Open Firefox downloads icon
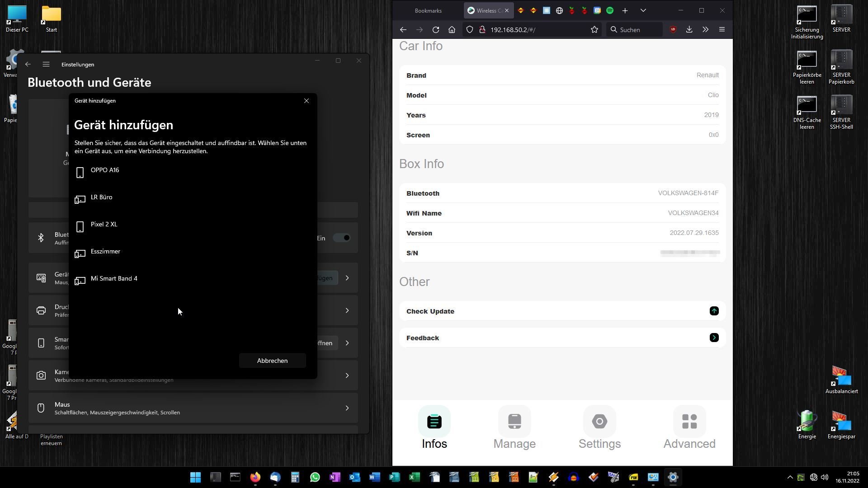Viewport: 868px width, 488px height. (689, 30)
